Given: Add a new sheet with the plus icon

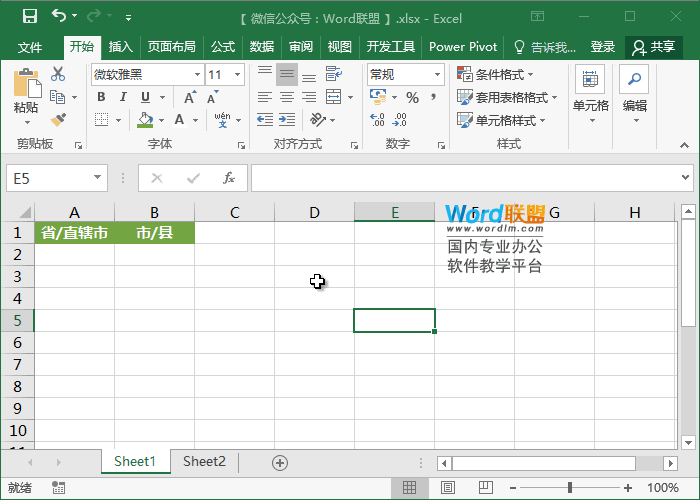Looking at the screenshot, I should pos(280,462).
